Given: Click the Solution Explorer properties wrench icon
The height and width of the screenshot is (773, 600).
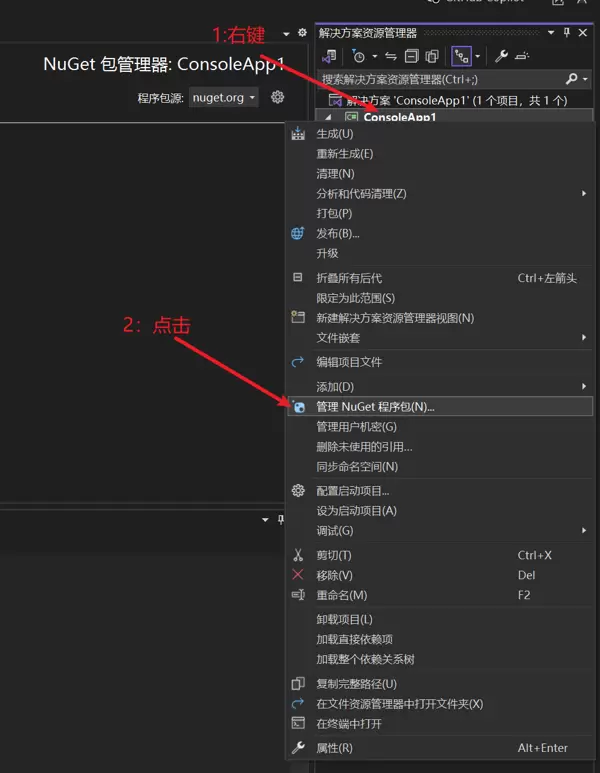Looking at the screenshot, I should click(x=502, y=56).
